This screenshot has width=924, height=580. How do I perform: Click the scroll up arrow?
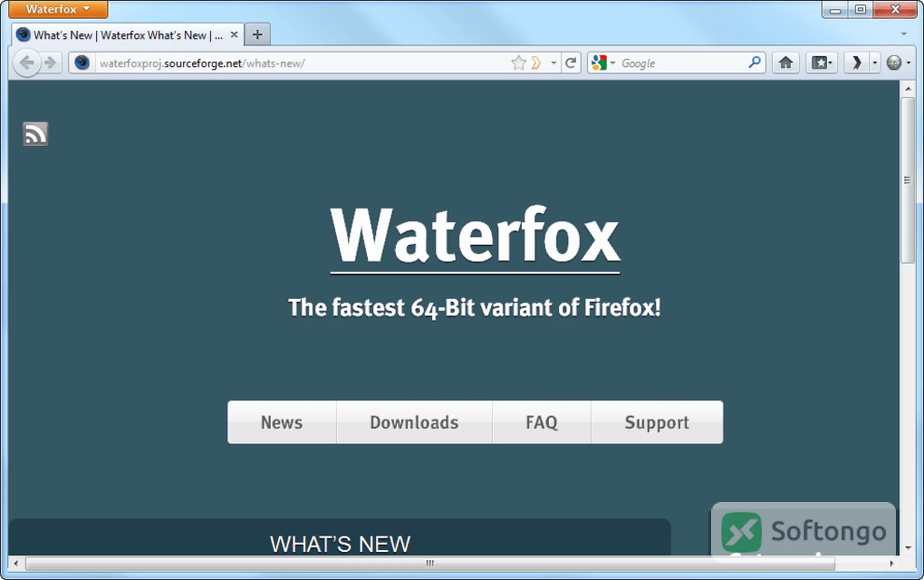(908, 89)
